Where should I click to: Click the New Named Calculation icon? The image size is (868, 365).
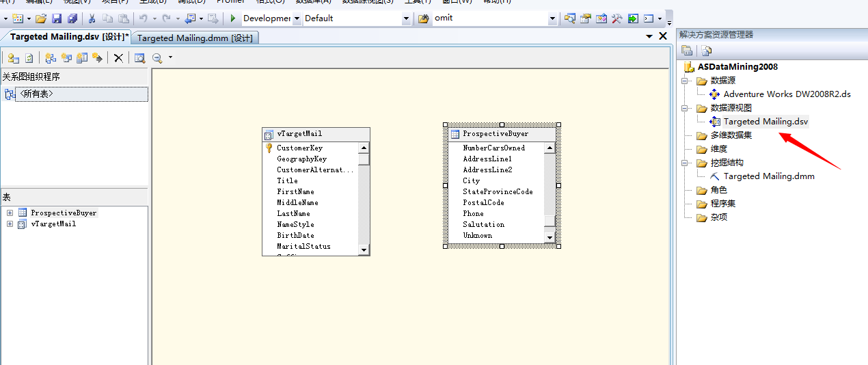[82, 58]
